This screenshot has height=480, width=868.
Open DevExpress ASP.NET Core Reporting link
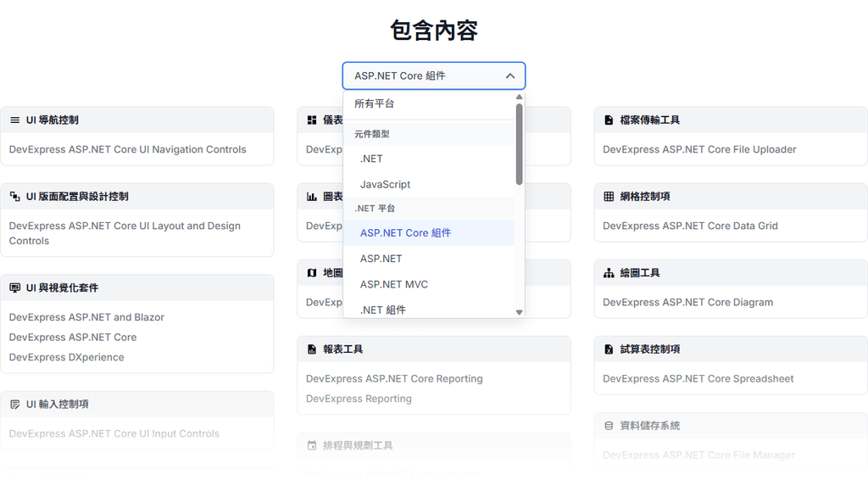click(x=394, y=379)
